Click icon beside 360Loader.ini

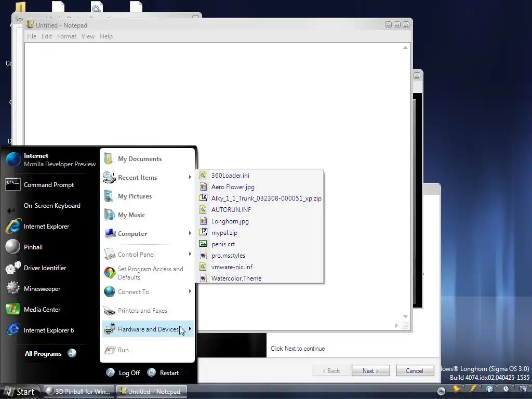(203, 176)
